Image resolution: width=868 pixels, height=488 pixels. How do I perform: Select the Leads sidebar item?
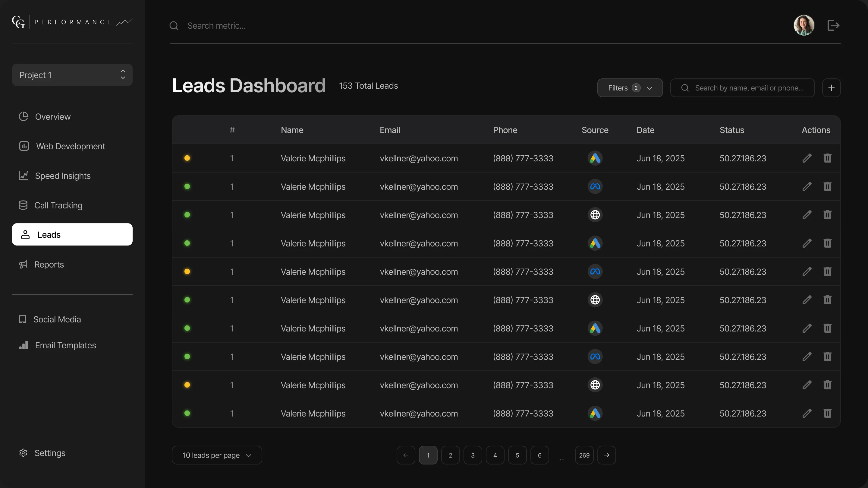pos(72,234)
